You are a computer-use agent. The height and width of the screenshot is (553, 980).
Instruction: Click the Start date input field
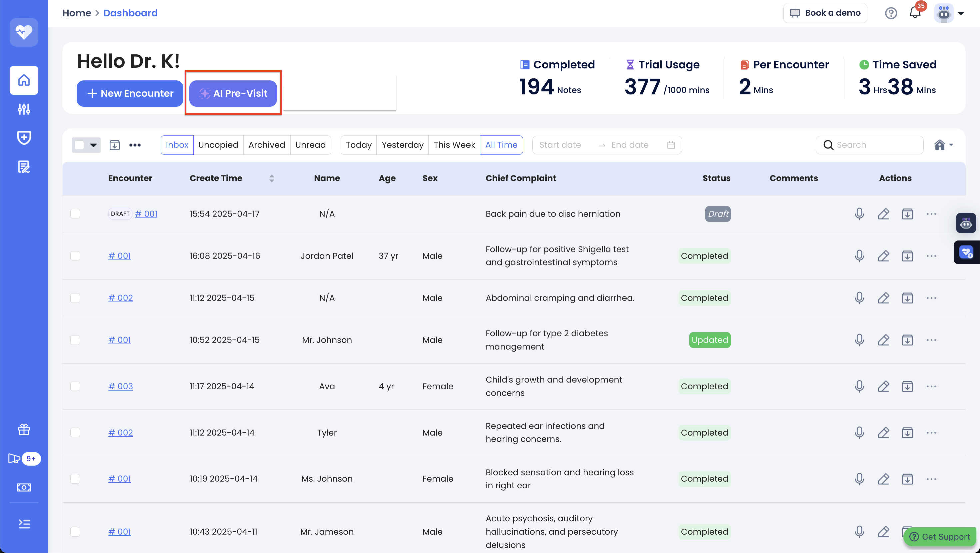[560, 145]
